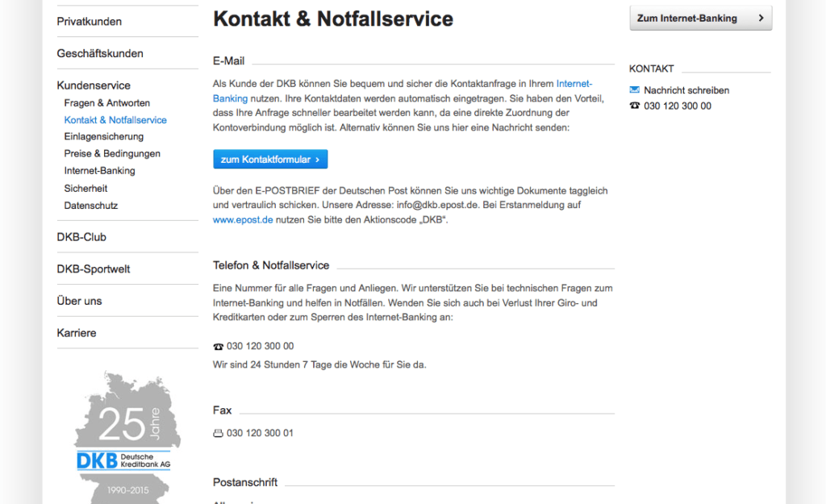Click the arrow on Zum Internet-Banking button
This screenshot has width=826, height=504.
[x=761, y=18]
